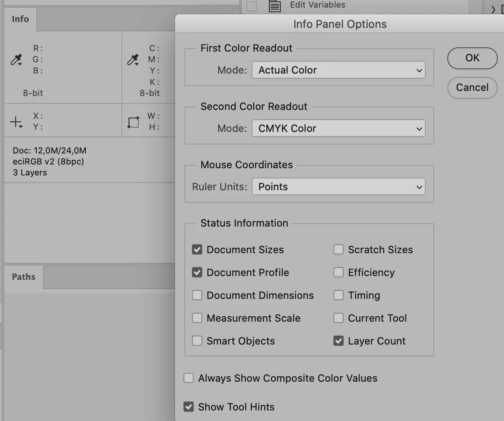Image resolution: width=504 pixels, height=421 pixels.
Task: Open the Ruler Units dropdown
Action: [338, 187]
